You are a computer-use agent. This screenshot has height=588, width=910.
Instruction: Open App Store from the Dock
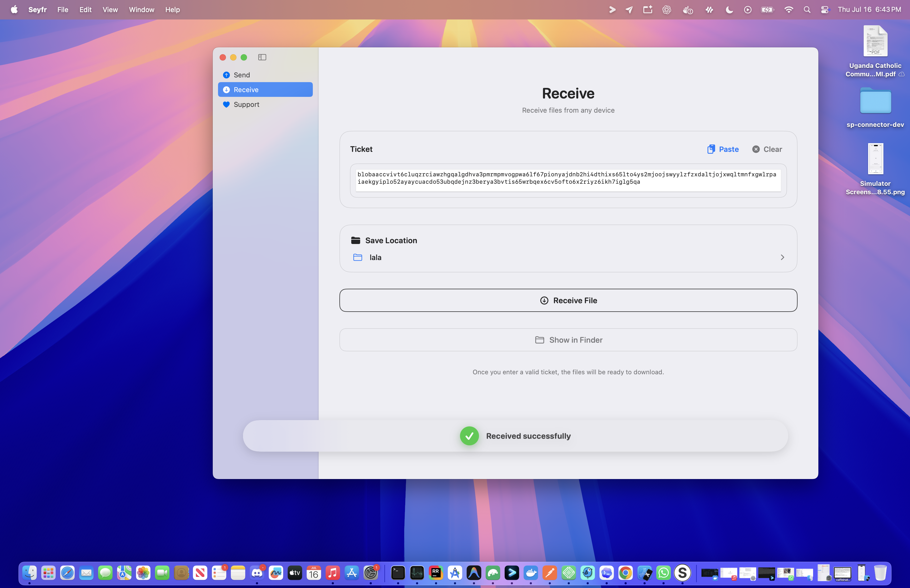pos(352,573)
